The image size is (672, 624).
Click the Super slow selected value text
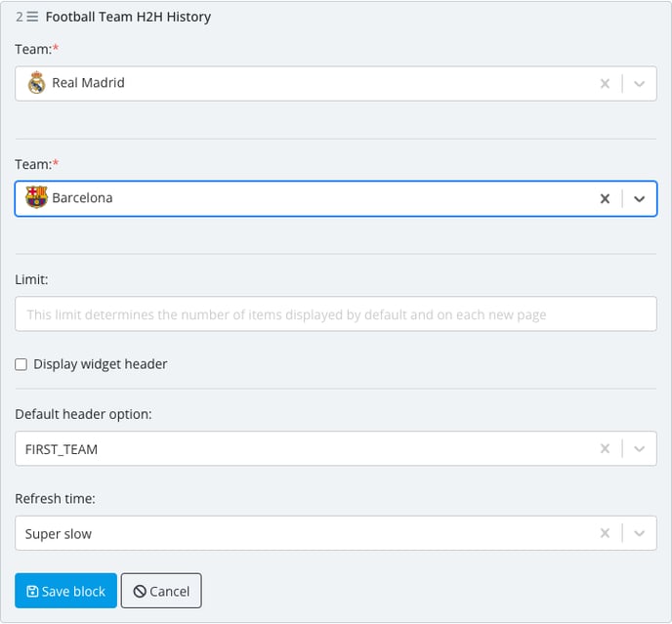point(59,534)
